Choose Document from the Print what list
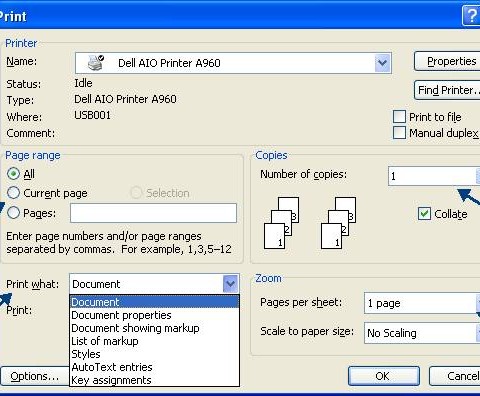Image resolution: width=480 pixels, height=396 pixels. click(x=154, y=302)
